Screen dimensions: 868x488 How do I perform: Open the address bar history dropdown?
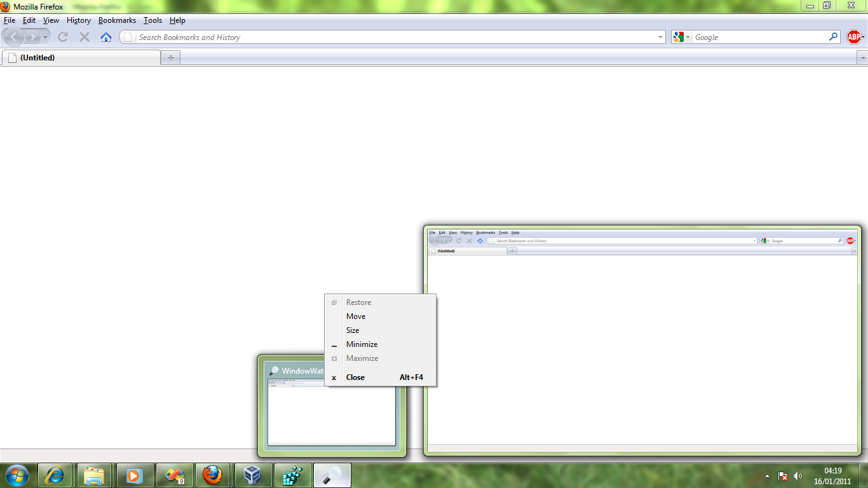click(x=660, y=37)
